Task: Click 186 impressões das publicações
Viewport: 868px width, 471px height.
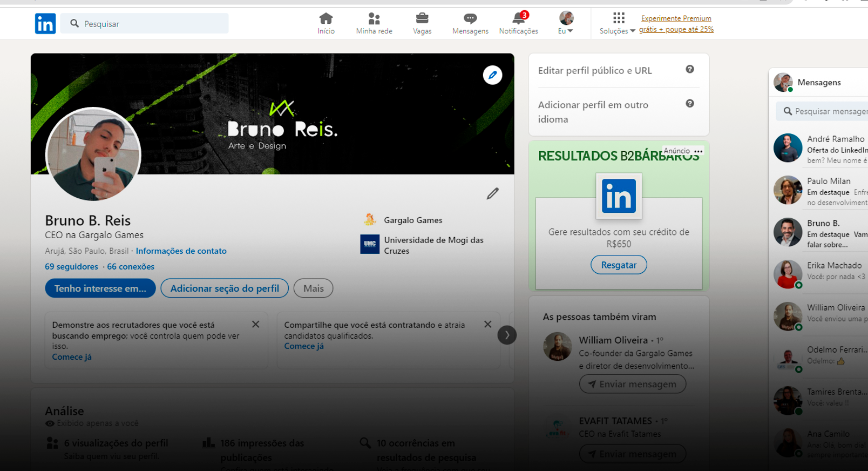Action: point(262,450)
